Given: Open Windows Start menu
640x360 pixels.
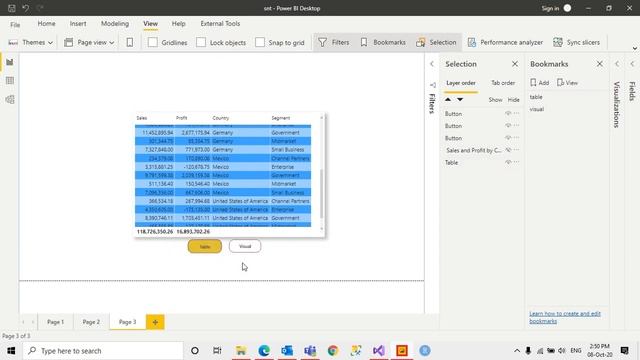Looking at the screenshot, I should tap(11, 351).
